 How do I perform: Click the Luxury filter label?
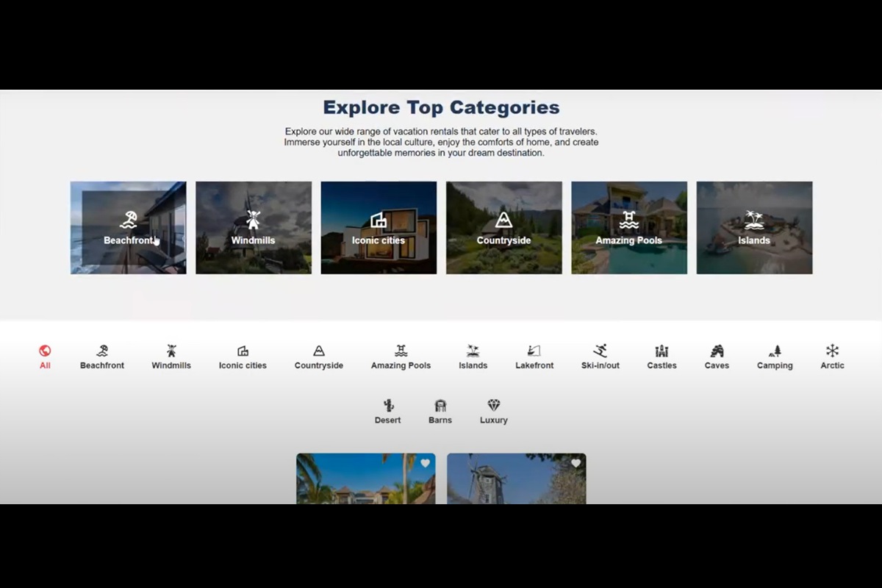494,420
